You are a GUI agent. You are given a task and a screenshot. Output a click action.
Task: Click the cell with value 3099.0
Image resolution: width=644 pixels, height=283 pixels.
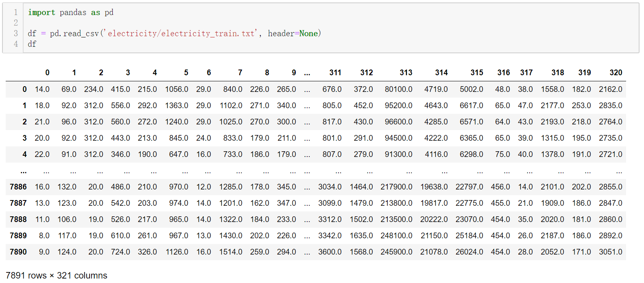pyautogui.click(x=330, y=203)
